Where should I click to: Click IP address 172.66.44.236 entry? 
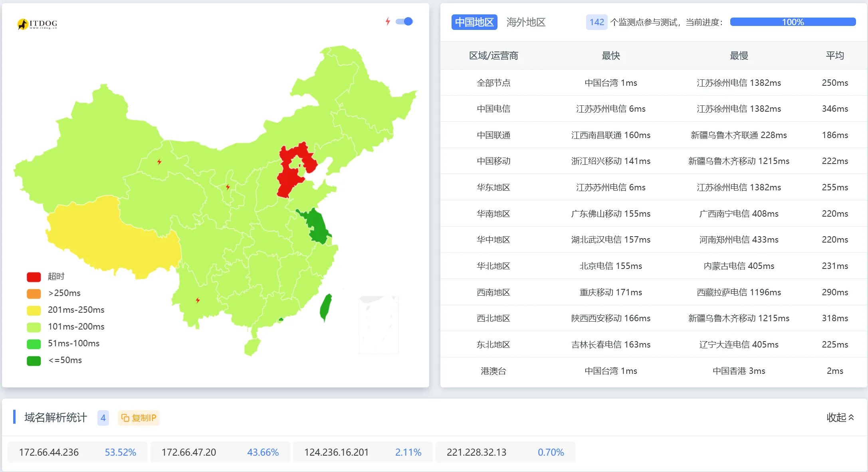coord(49,452)
